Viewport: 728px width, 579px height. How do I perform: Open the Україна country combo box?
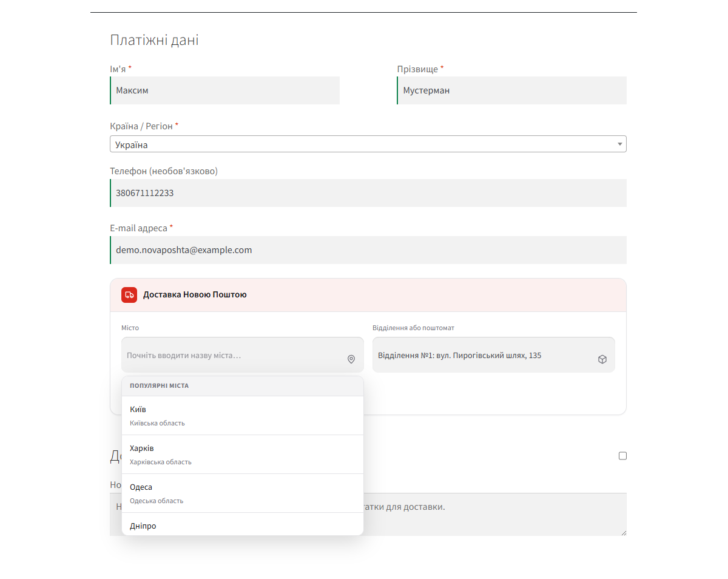[x=368, y=144]
